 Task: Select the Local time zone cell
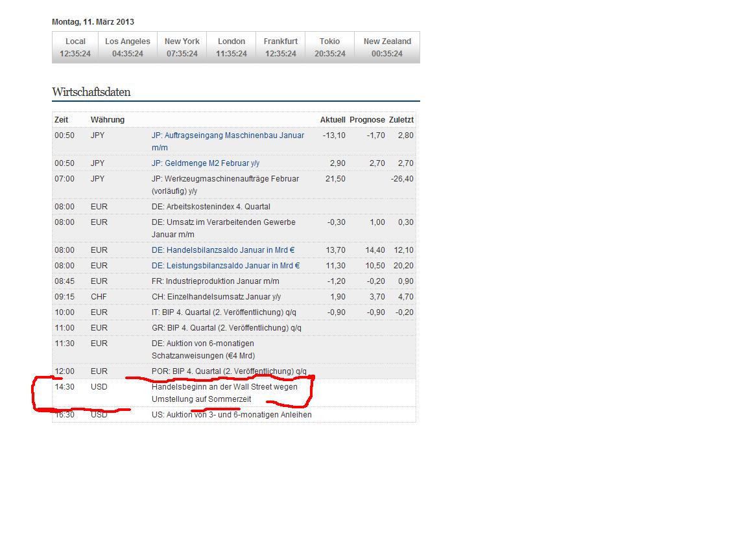pyautogui.click(x=75, y=47)
